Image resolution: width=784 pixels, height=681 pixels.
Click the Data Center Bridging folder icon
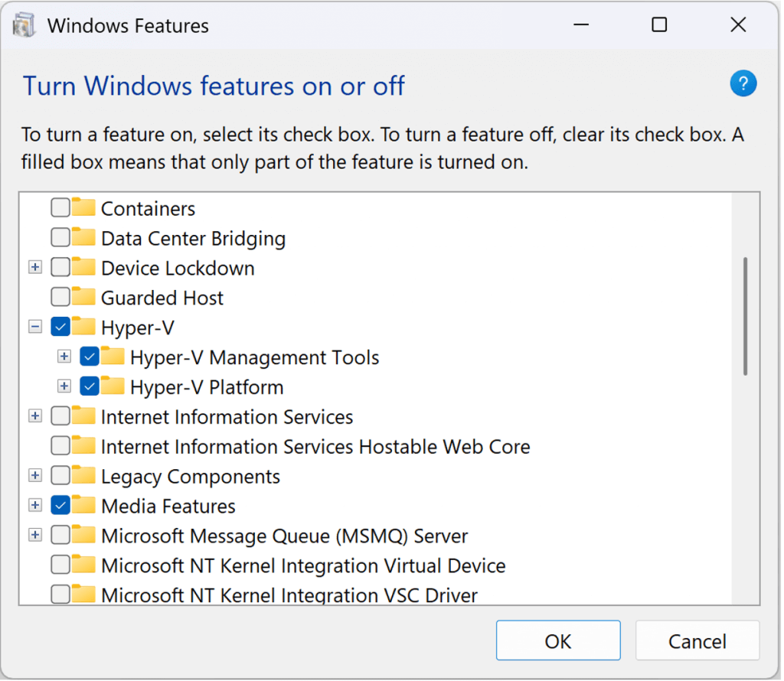pyautogui.click(x=83, y=238)
